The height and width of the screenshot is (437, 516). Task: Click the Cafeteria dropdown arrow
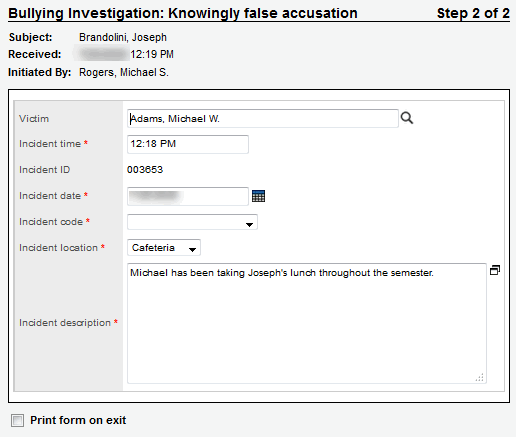pyautogui.click(x=192, y=250)
